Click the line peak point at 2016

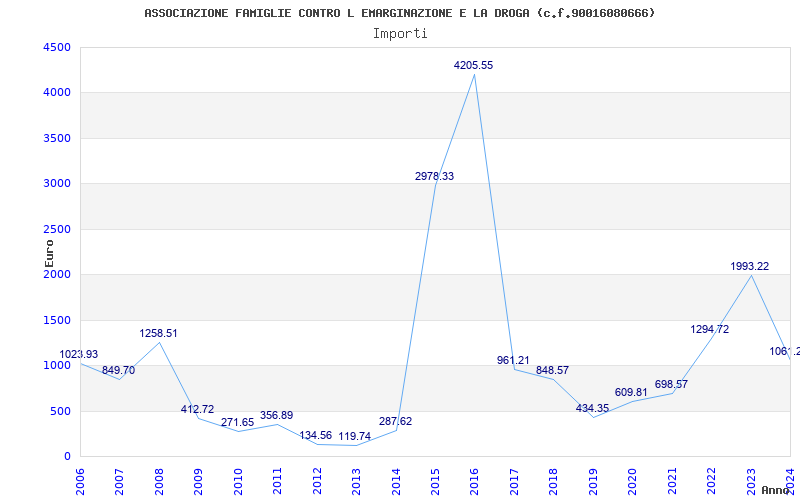[x=474, y=74]
